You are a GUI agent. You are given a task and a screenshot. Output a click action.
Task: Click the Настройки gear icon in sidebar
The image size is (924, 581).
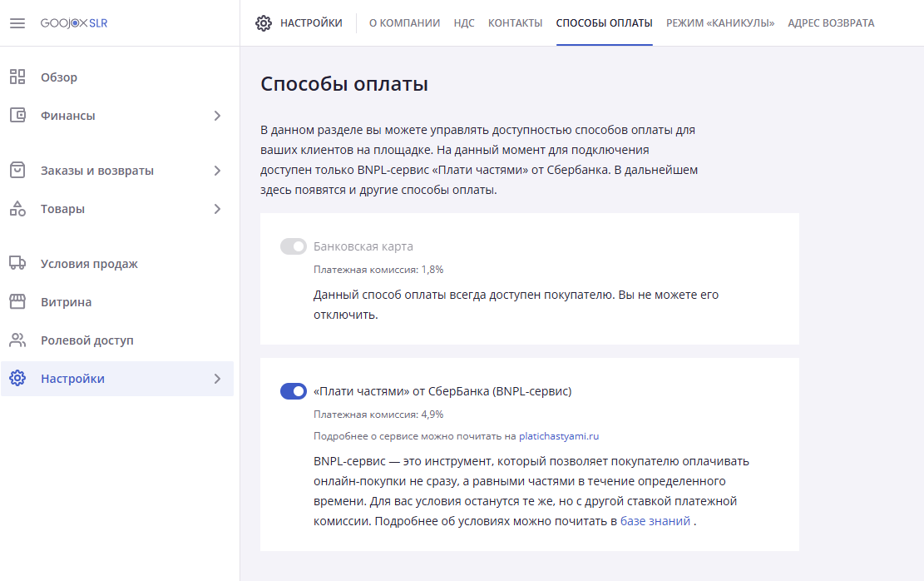pos(17,379)
